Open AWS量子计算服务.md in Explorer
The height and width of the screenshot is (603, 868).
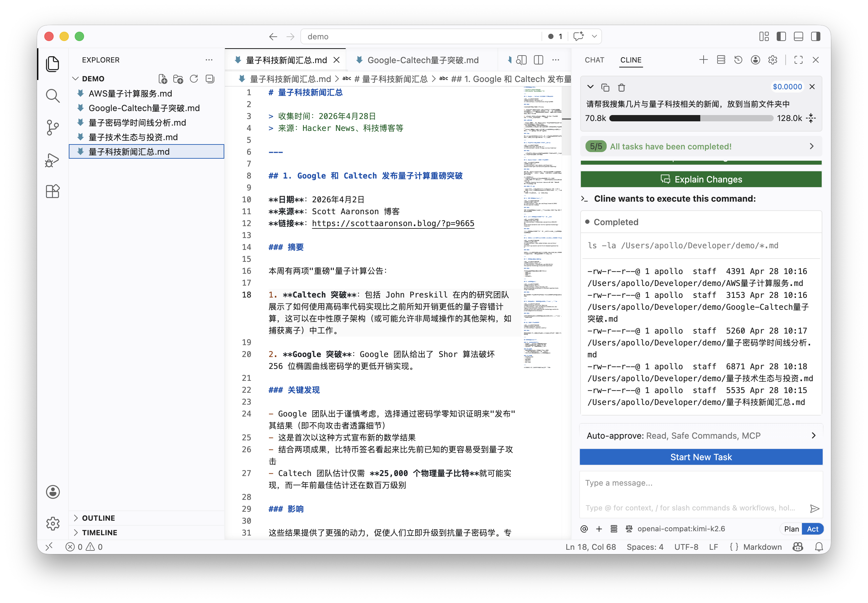coord(147,93)
